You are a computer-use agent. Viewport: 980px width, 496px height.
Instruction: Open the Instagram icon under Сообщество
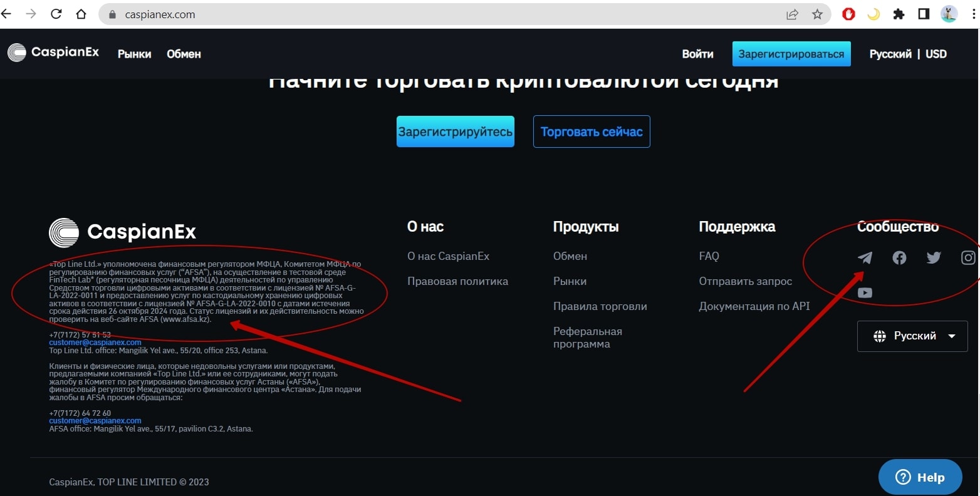[x=968, y=257]
